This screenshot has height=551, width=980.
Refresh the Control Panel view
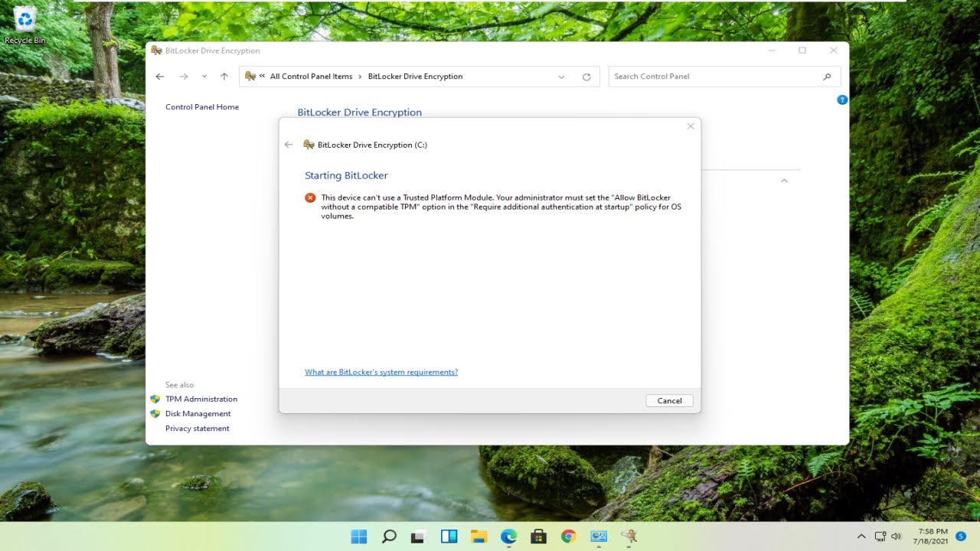[586, 77]
